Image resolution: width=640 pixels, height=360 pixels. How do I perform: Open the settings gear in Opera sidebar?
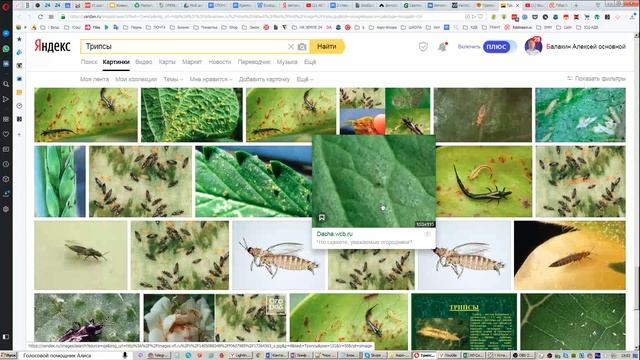pos(6,209)
